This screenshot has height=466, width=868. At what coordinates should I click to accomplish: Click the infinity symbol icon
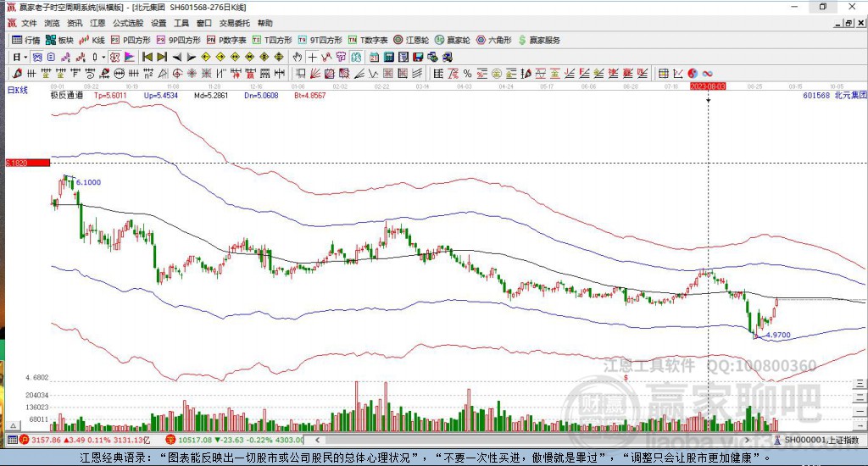[x=707, y=74]
